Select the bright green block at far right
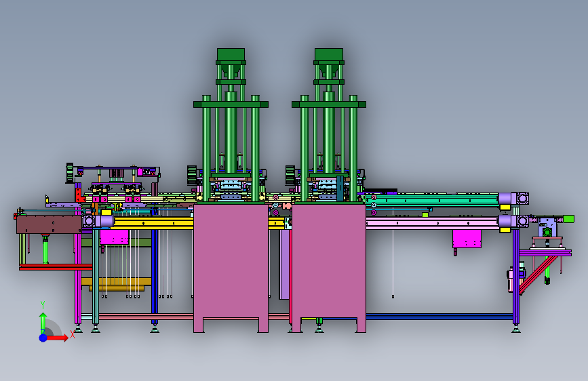 point(568,219)
